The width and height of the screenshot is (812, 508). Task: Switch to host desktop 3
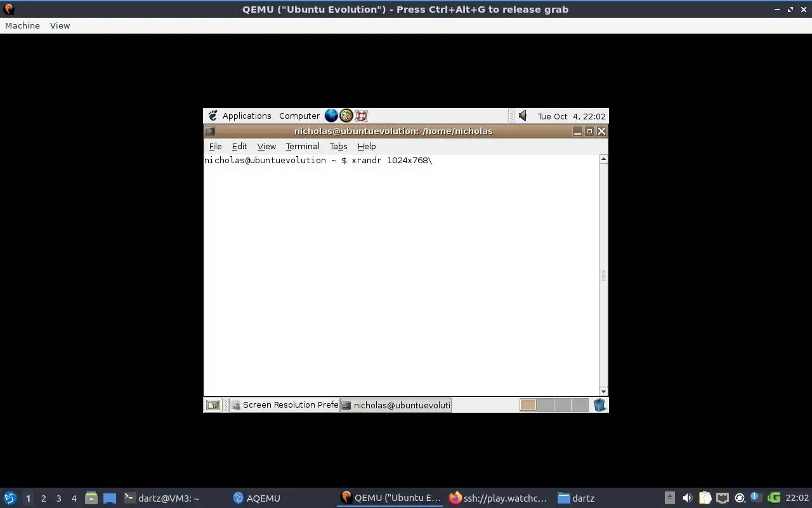click(58, 498)
